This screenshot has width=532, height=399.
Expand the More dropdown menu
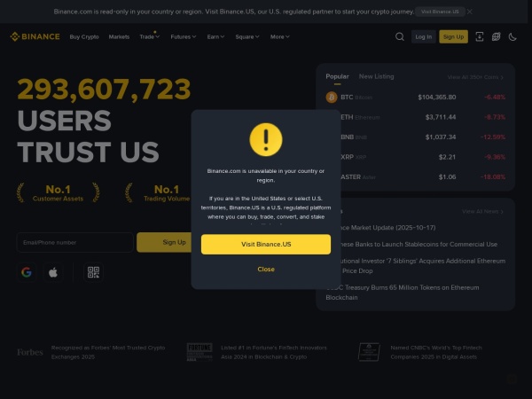tap(280, 36)
